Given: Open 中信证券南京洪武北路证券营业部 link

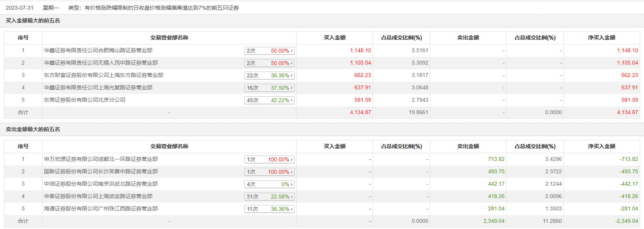Looking at the screenshot, I should [101, 184].
